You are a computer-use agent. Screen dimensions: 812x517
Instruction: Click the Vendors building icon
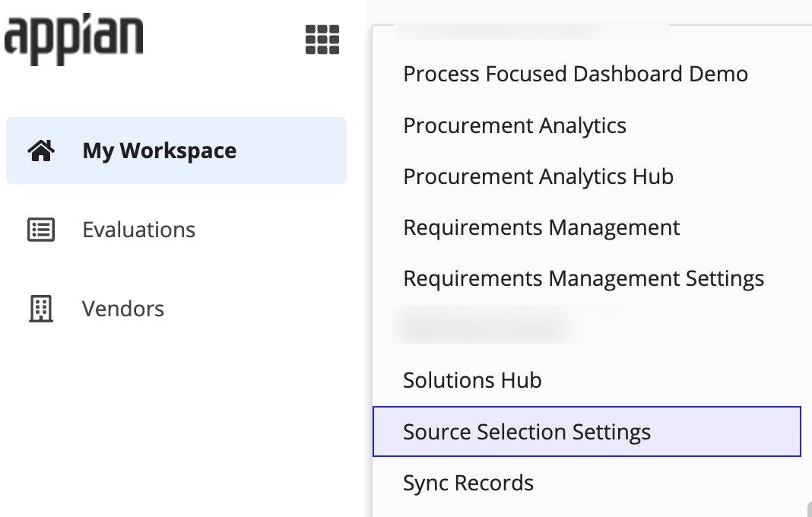point(41,309)
